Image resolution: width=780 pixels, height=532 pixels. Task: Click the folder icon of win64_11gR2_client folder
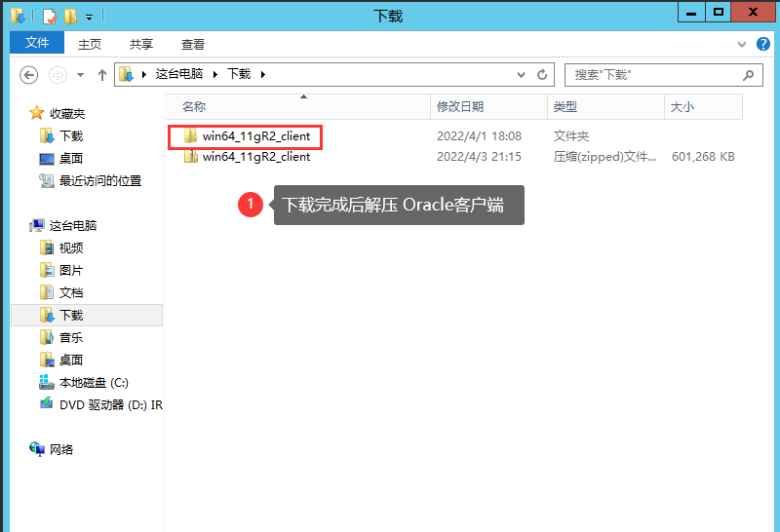pos(190,135)
